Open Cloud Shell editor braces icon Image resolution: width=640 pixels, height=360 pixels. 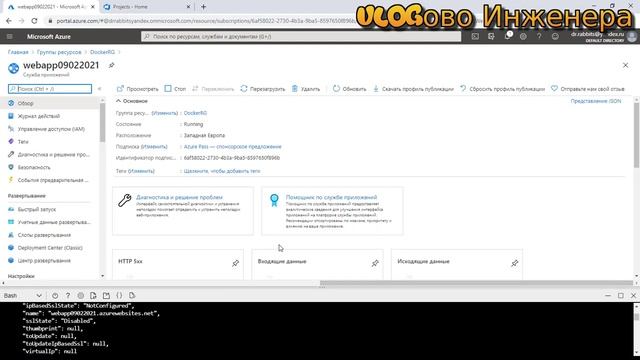point(119,296)
